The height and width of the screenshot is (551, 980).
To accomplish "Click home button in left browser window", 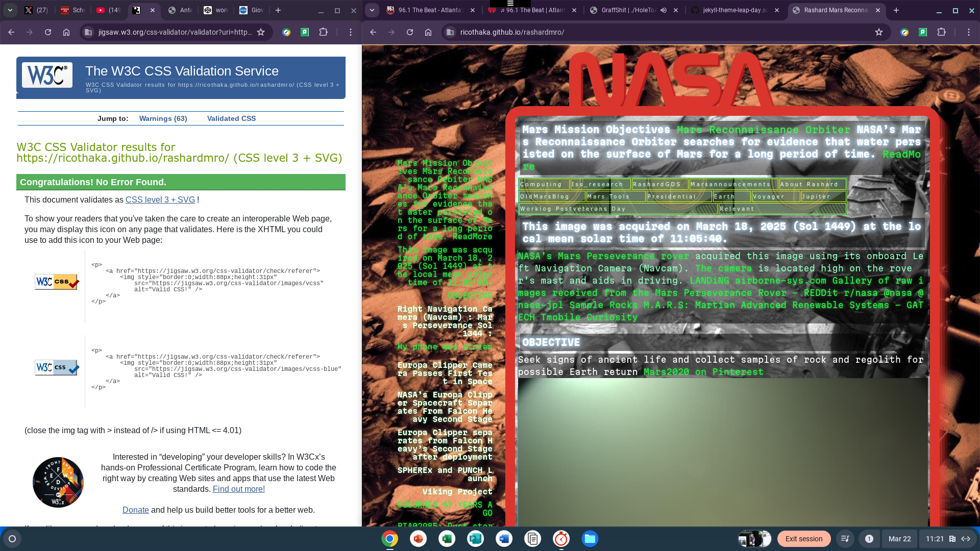I will click(66, 32).
